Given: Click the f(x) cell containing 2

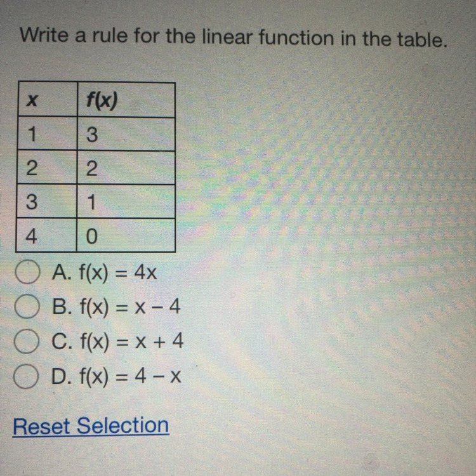Looking at the screenshot, I should (x=126, y=168).
